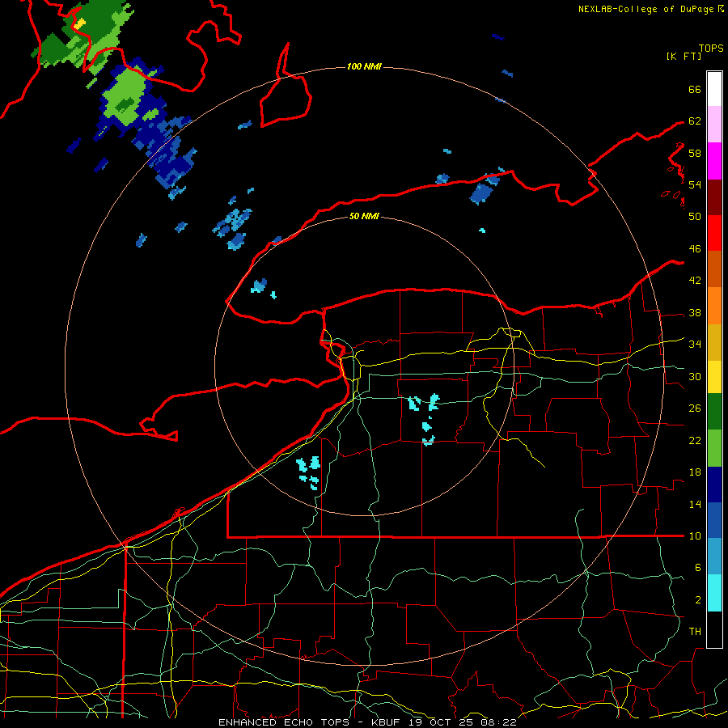This screenshot has width=728, height=728.
Task: Click the 100 NMI range ring label
Action: coord(364,67)
